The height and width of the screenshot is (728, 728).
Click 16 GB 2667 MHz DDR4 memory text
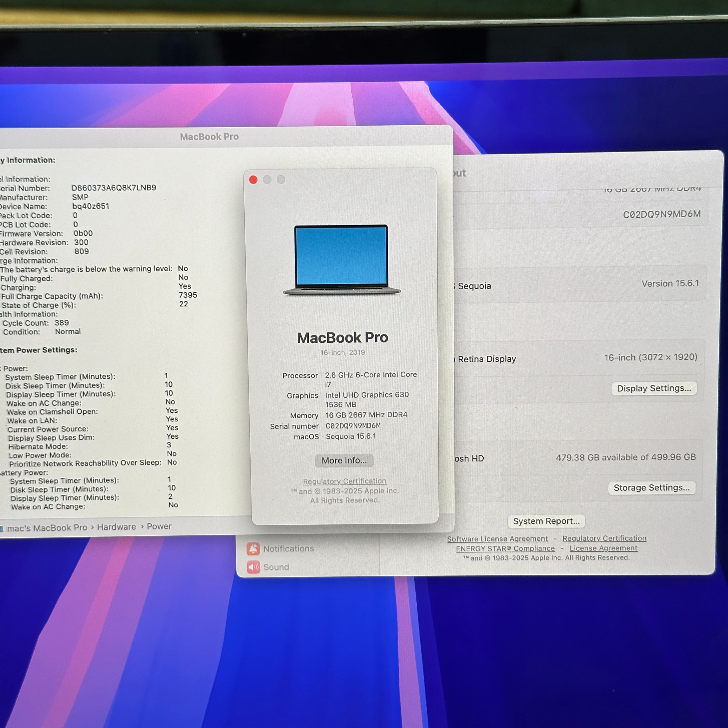(366, 415)
